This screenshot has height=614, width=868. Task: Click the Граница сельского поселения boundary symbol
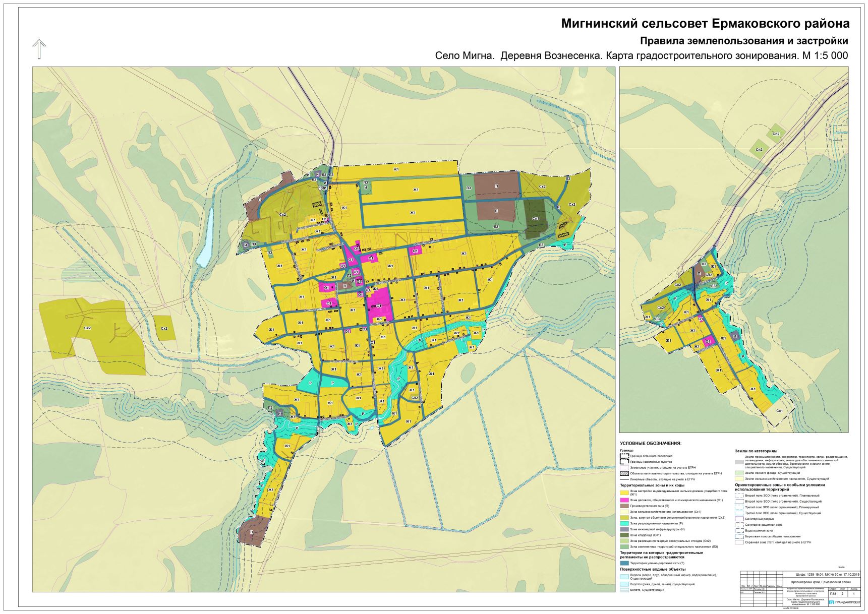click(x=624, y=456)
